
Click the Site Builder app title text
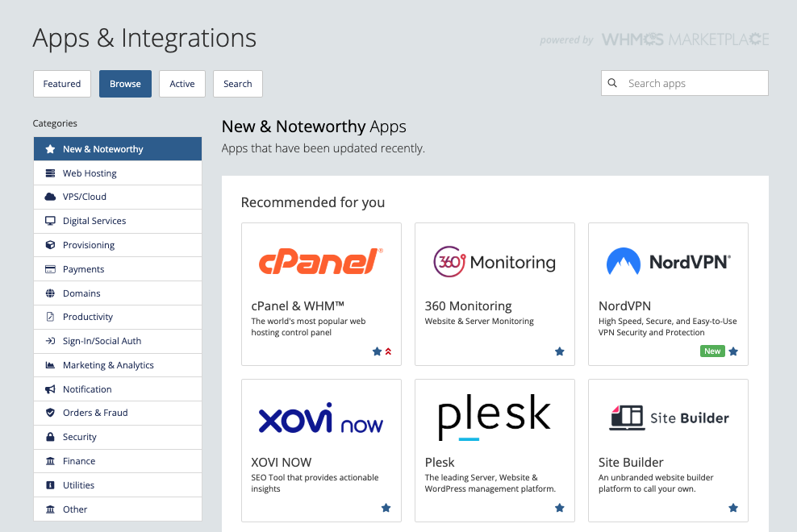[631, 463]
